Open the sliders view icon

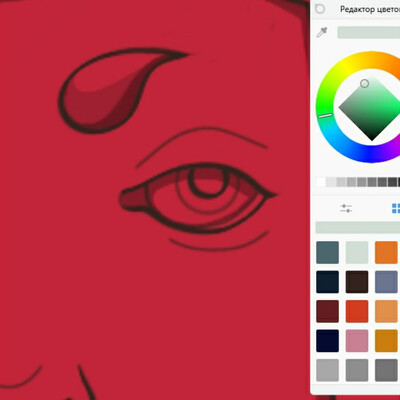tap(346, 209)
